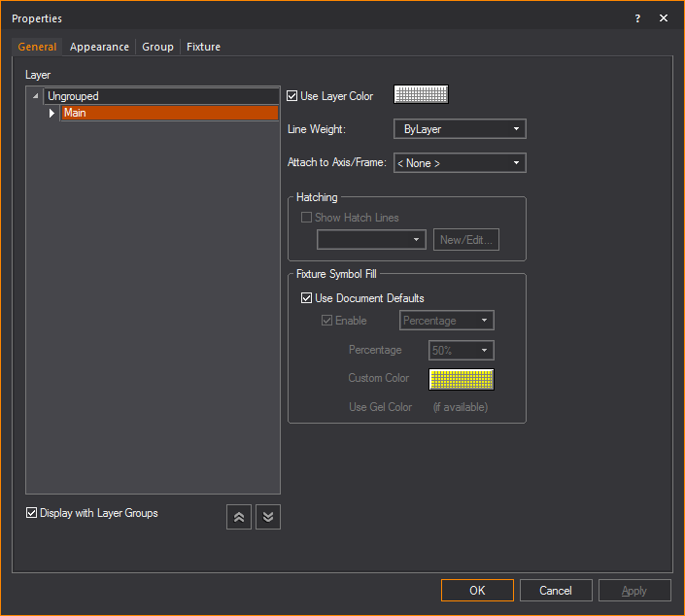685x616 pixels.
Task: Expand the Main layer arrow
Action: click(x=52, y=114)
